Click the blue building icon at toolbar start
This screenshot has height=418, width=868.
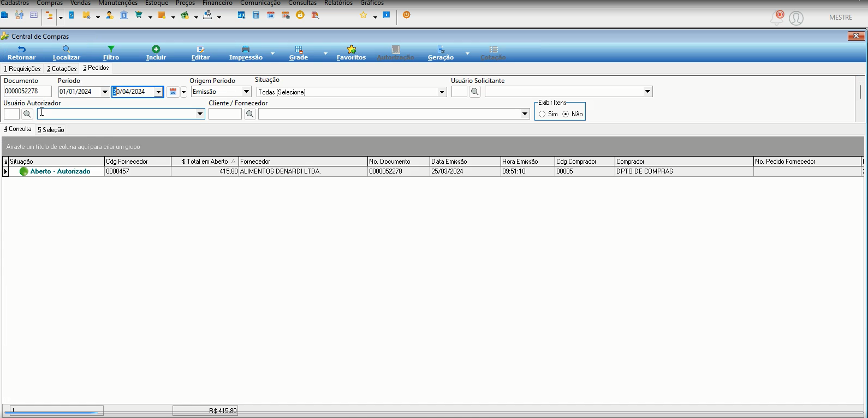[4, 15]
